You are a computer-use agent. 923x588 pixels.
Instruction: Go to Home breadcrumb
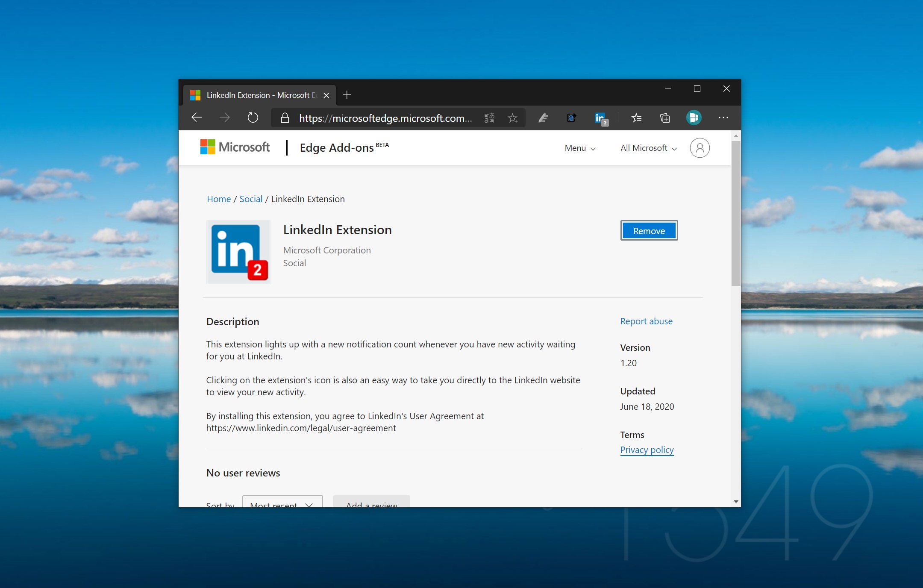pyautogui.click(x=218, y=199)
